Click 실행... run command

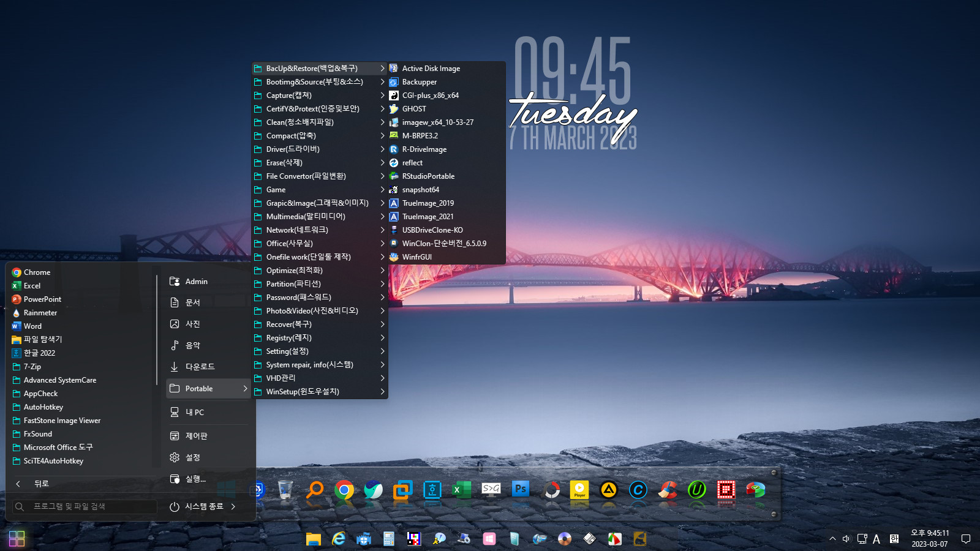click(208, 479)
